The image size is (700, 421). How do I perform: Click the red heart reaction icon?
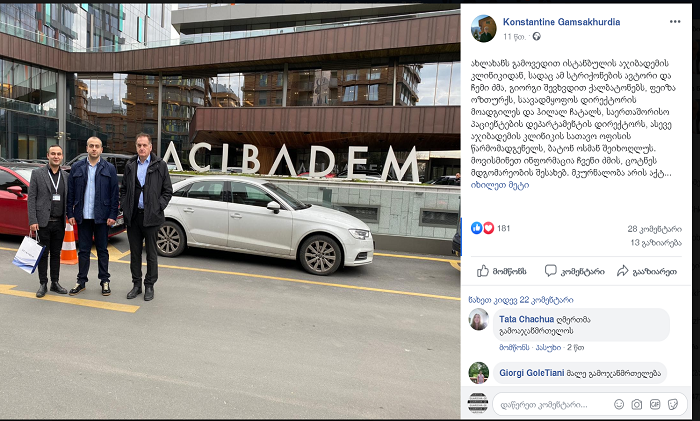488,228
